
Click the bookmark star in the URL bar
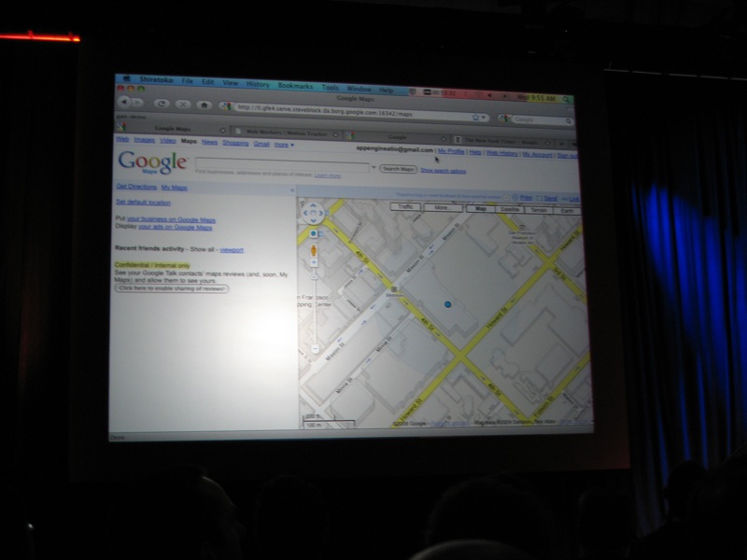[475, 117]
